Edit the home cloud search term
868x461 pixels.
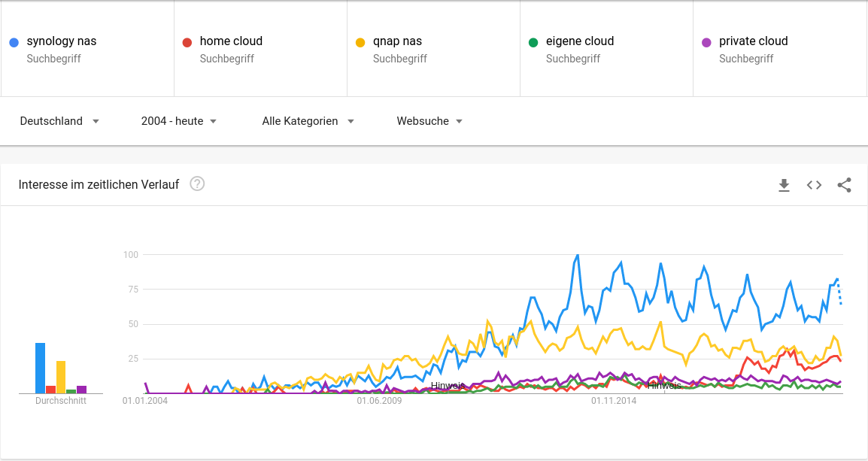point(231,41)
